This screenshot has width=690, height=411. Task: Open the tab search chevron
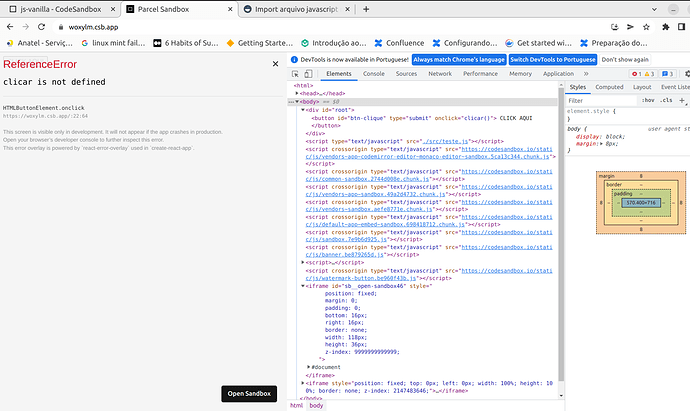[654, 9]
